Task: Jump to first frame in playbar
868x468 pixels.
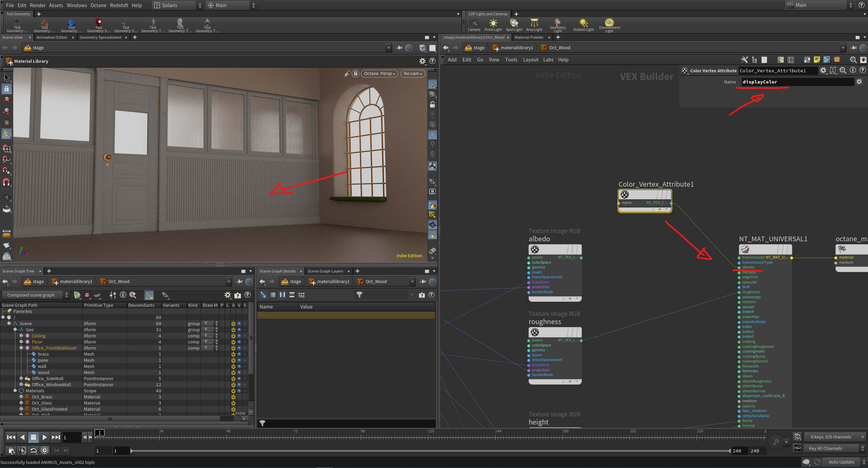Action: coord(11,437)
